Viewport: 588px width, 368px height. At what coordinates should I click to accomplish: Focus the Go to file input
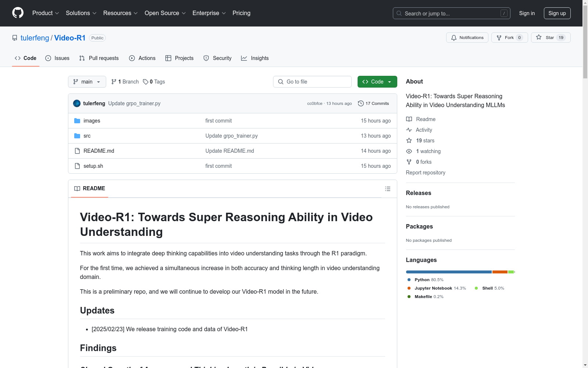point(312,82)
